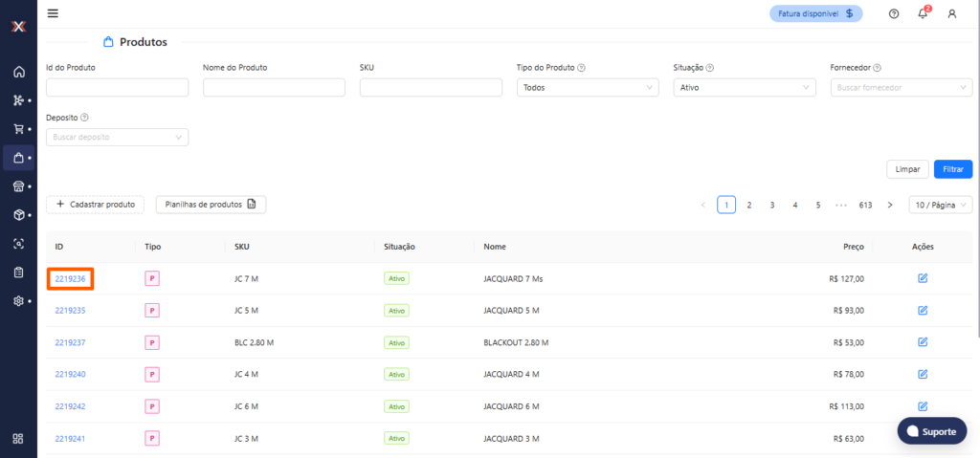Open the Depósito search dropdown
The width and height of the screenshot is (980, 458).
tap(117, 137)
